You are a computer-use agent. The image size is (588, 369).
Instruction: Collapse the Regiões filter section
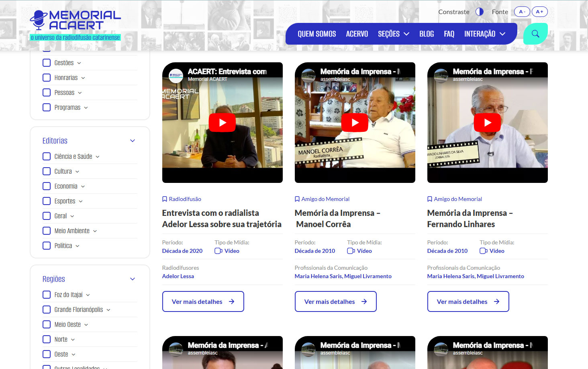133,279
